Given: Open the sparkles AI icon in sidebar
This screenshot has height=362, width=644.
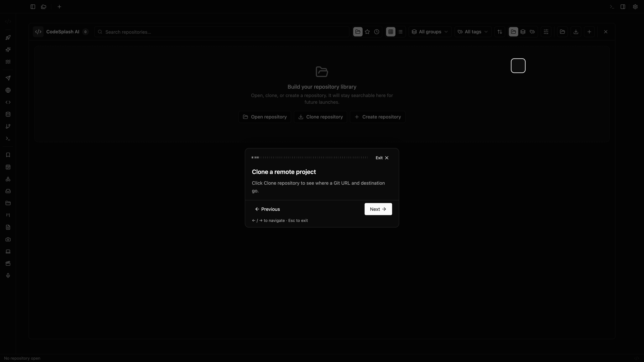Looking at the screenshot, I should point(8,50).
